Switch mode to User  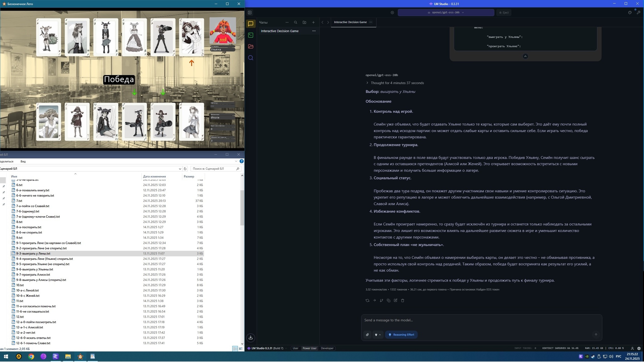tap(295, 348)
